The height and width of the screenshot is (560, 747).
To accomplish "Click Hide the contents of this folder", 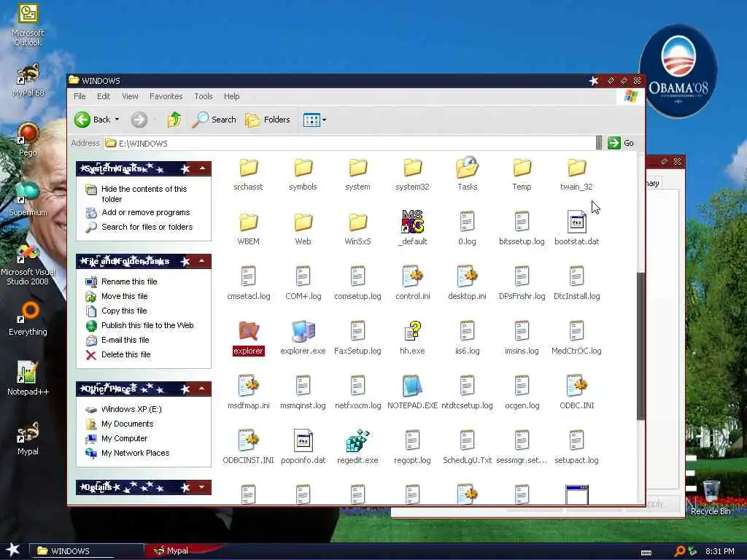I will click(144, 194).
